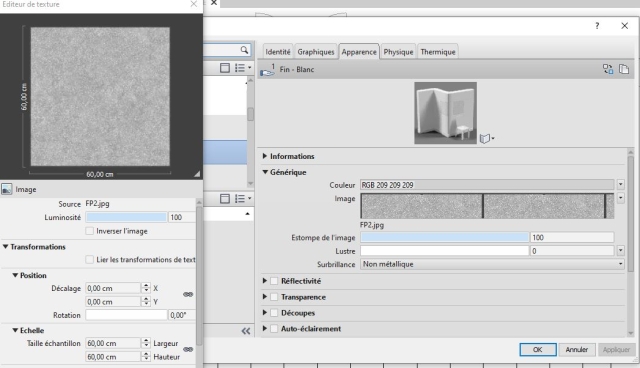Click the replace asset icon
This screenshot has width=640, height=368.
(x=608, y=69)
